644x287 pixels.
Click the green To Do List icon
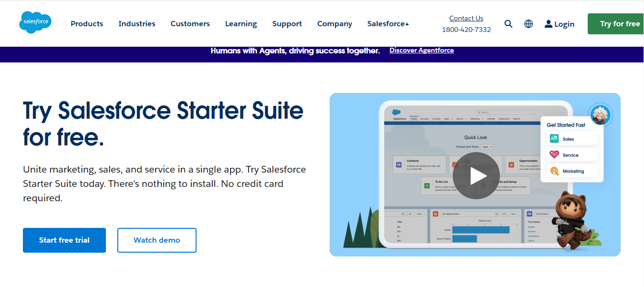pos(427,185)
